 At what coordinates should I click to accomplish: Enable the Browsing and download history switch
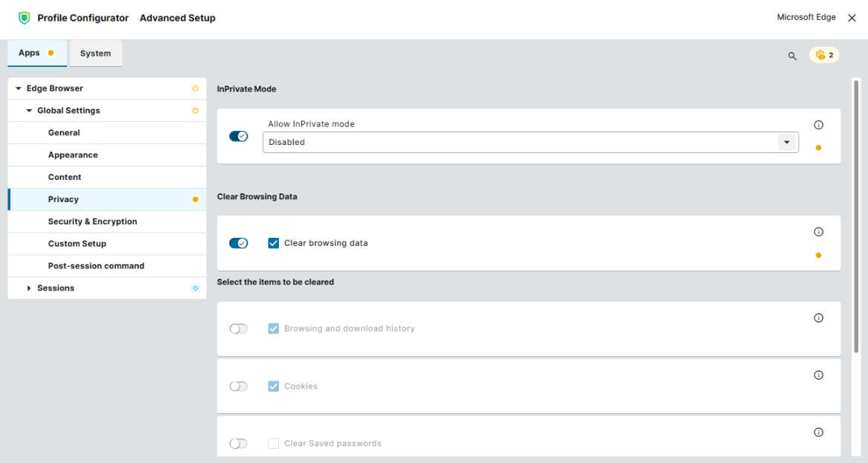pos(239,328)
